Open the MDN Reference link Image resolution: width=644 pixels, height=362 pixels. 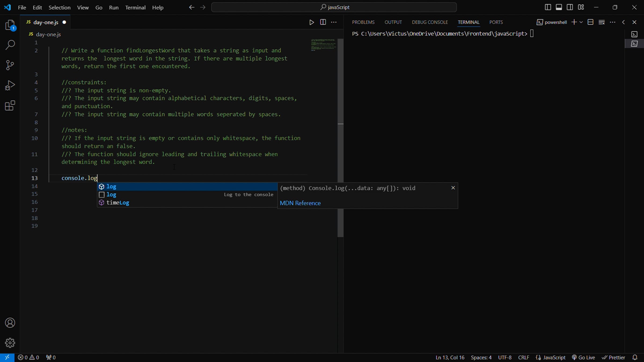pos(300,203)
